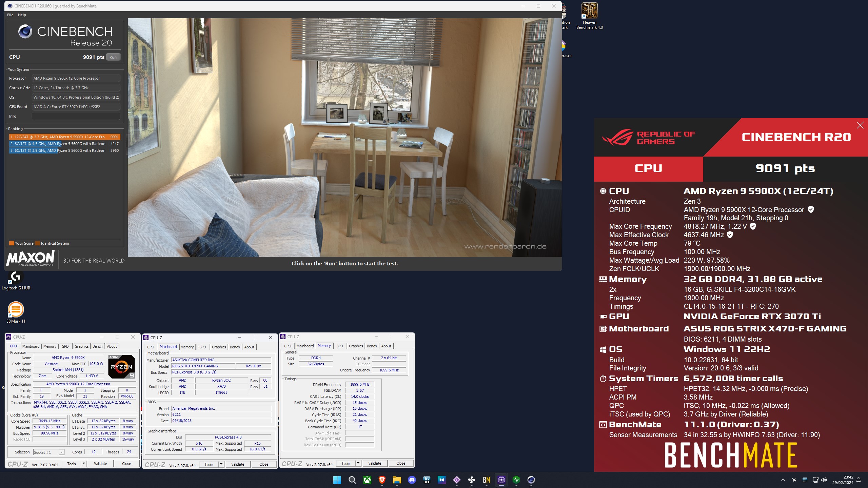Viewport: 868px width, 488px height.
Task: Click Close button in CPU-Z Mainboard window
Action: point(263,464)
